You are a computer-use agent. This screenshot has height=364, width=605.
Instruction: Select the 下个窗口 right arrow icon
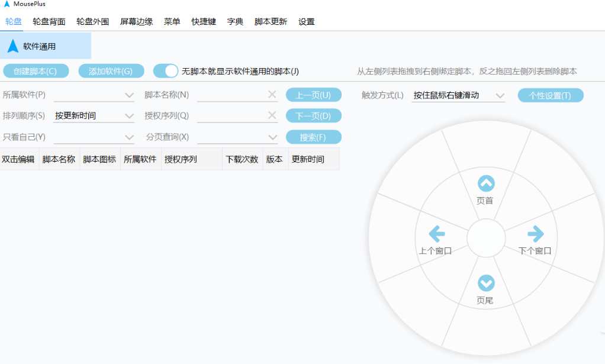tap(535, 233)
